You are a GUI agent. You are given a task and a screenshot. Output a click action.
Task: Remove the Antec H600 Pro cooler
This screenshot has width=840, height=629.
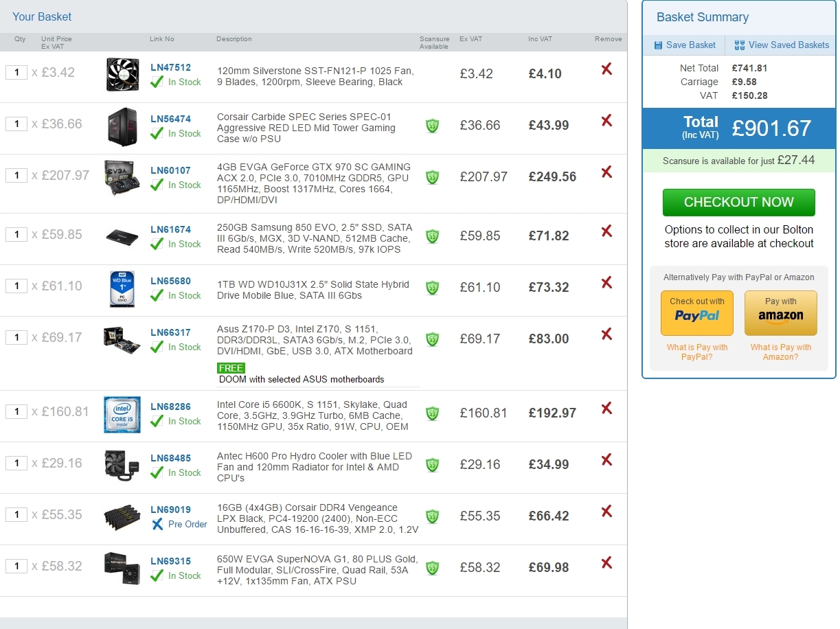pyautogui.click(x=606, y=460)
